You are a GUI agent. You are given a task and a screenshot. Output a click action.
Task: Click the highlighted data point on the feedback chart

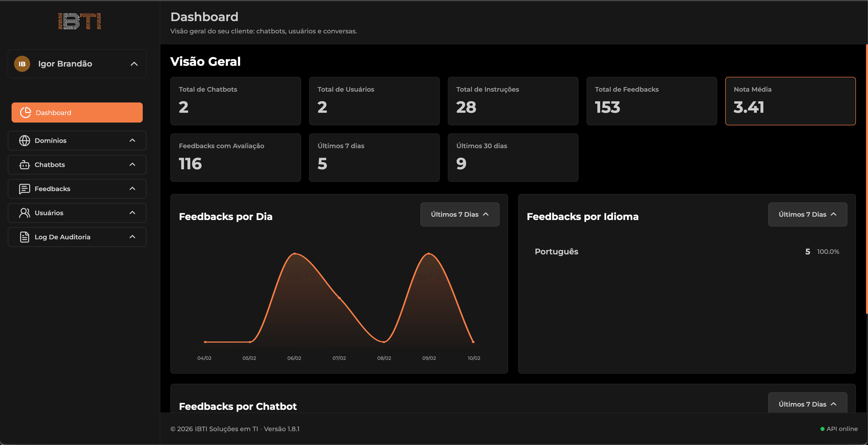[x=339, y=298]
